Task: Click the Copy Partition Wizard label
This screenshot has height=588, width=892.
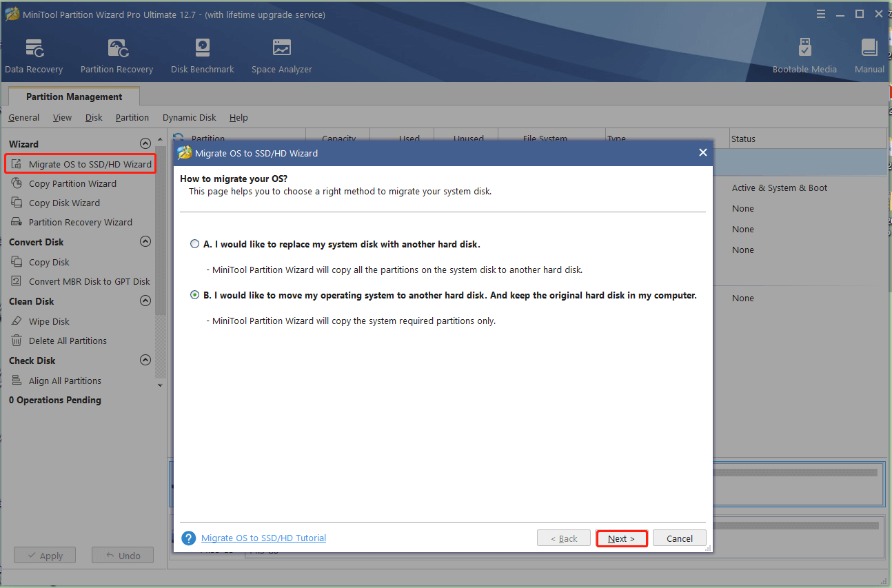Action: coord(72,183)
